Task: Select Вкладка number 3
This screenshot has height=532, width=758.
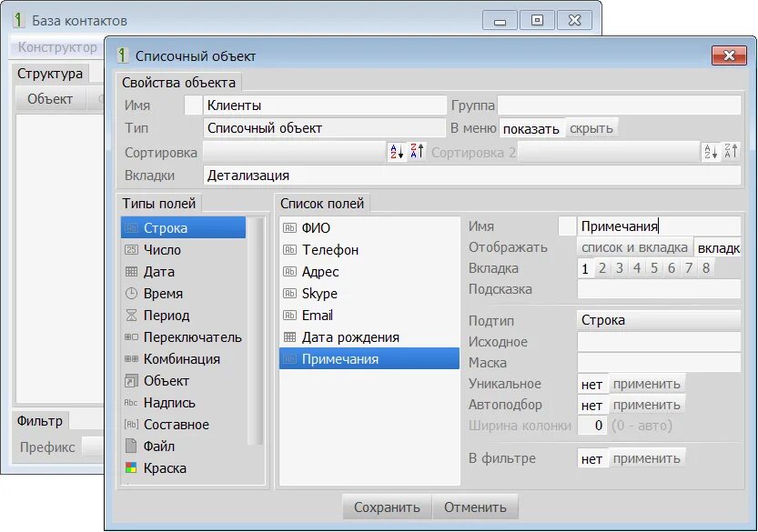Action: (620, 268)
